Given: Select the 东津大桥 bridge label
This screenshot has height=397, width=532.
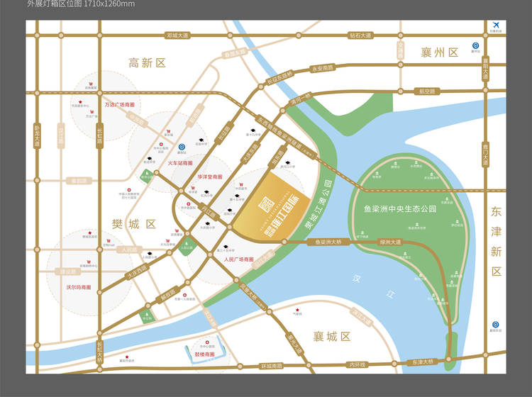Looking at the screenshot, I should click(x=423, y=362).
